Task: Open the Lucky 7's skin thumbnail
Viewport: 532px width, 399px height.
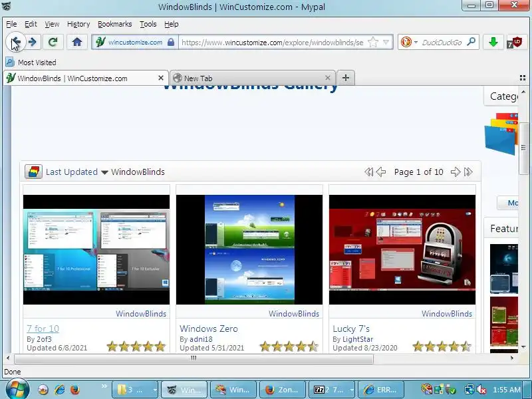Action: click(402, 249)
